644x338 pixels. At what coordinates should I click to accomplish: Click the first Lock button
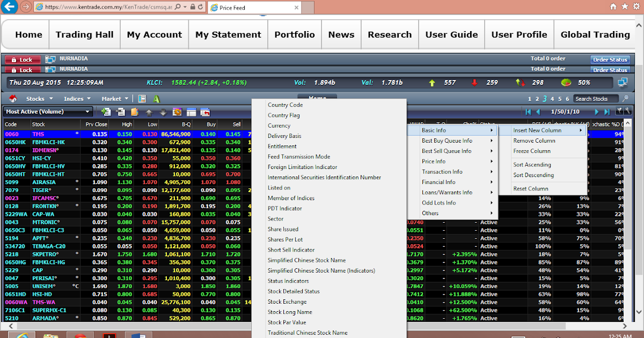coord(23,60)
